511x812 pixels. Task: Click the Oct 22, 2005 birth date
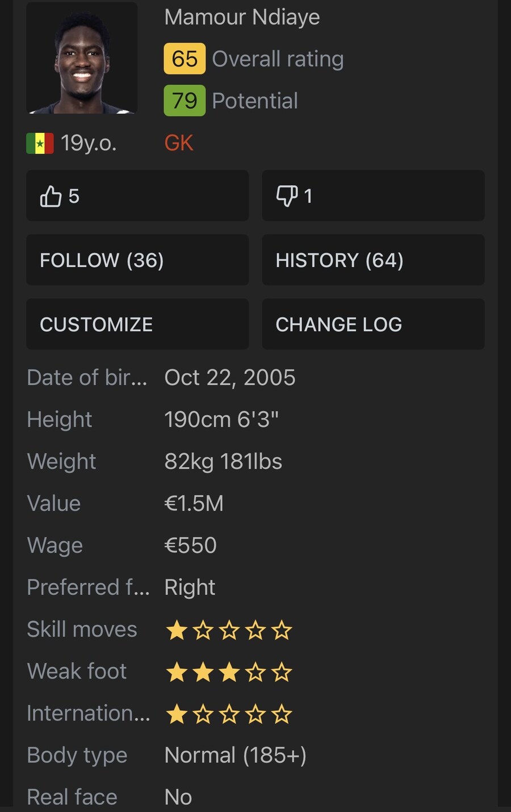tap(230, 378)
